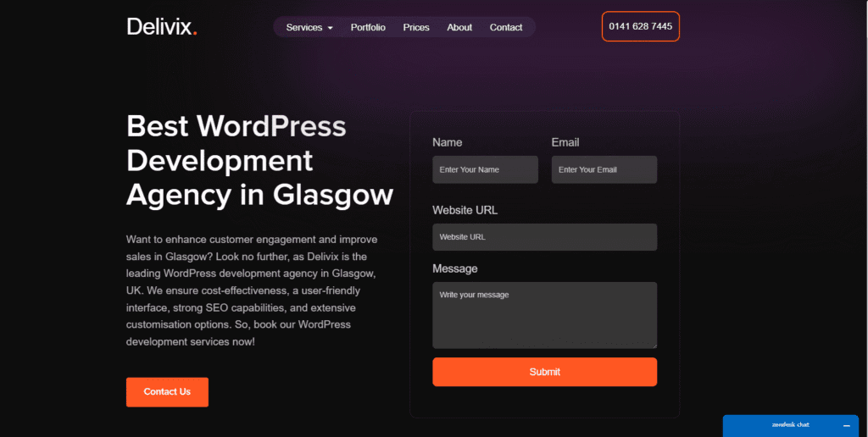The width and height of the screenshot is (868, 437).
Task: Click the Message field label
Action: pos(455,268)
